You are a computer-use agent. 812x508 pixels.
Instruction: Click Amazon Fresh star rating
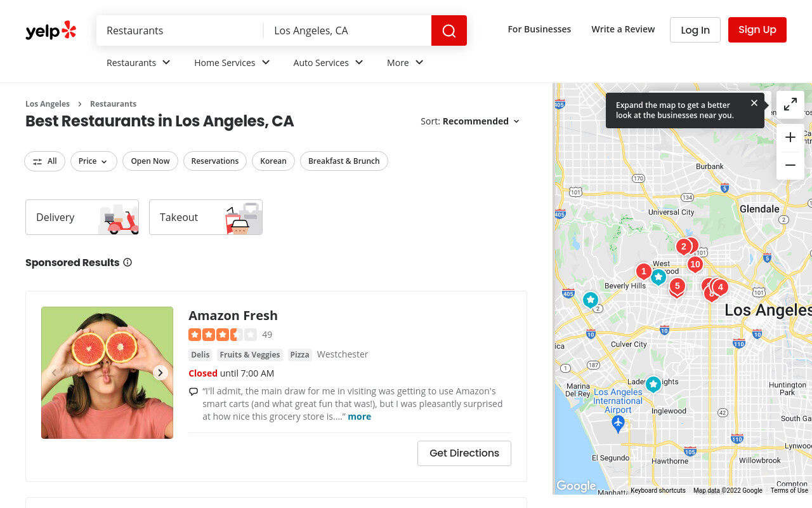[x=223, y=335]
